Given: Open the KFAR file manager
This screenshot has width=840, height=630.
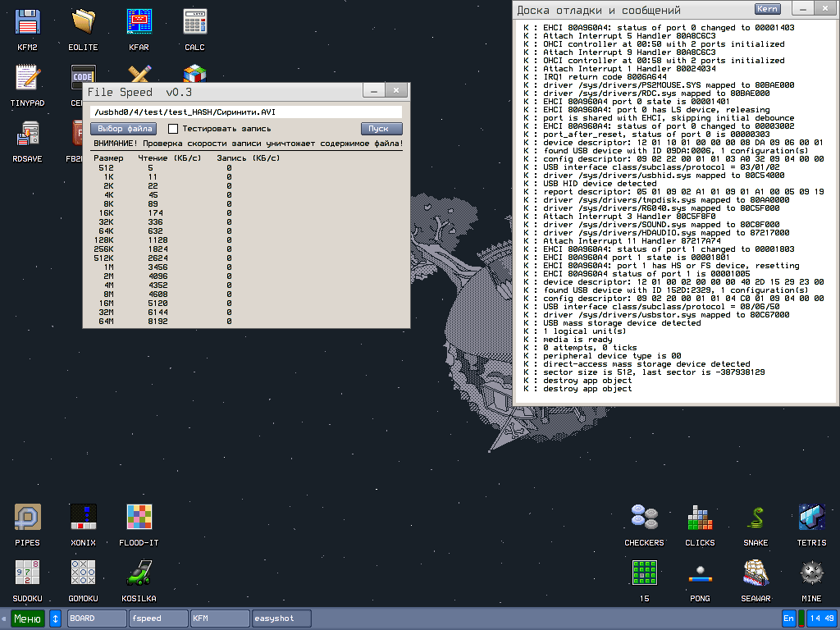Looking at the screenshot, I should coord(139,21).
